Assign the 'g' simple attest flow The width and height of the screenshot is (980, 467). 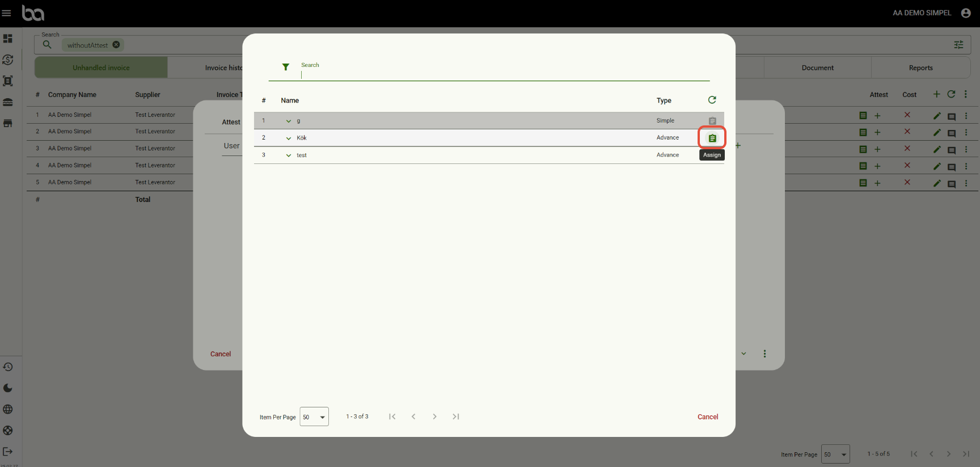pyautogui.click(x=712, y=121)
